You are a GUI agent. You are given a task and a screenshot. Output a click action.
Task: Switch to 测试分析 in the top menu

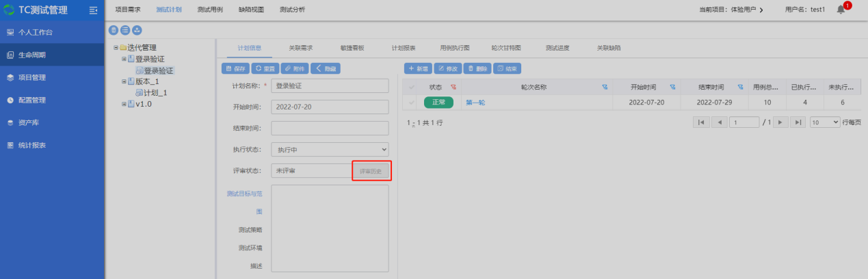pyautogui.click(x=292, y=10)
